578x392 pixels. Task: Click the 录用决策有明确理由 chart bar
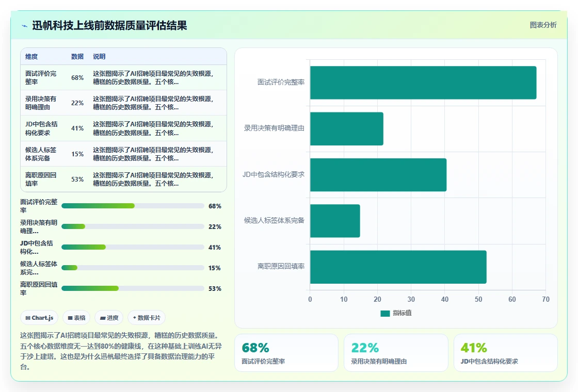[347, 128]
